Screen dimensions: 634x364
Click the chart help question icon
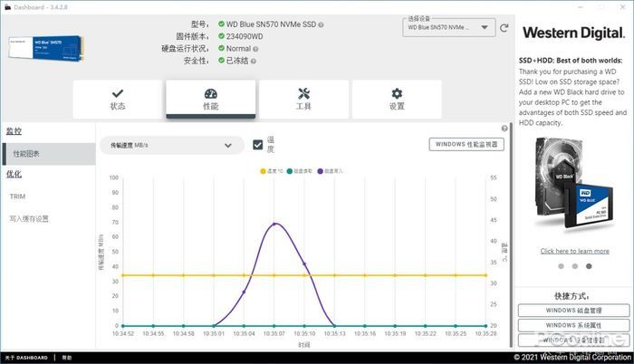(x=504, y=129)
